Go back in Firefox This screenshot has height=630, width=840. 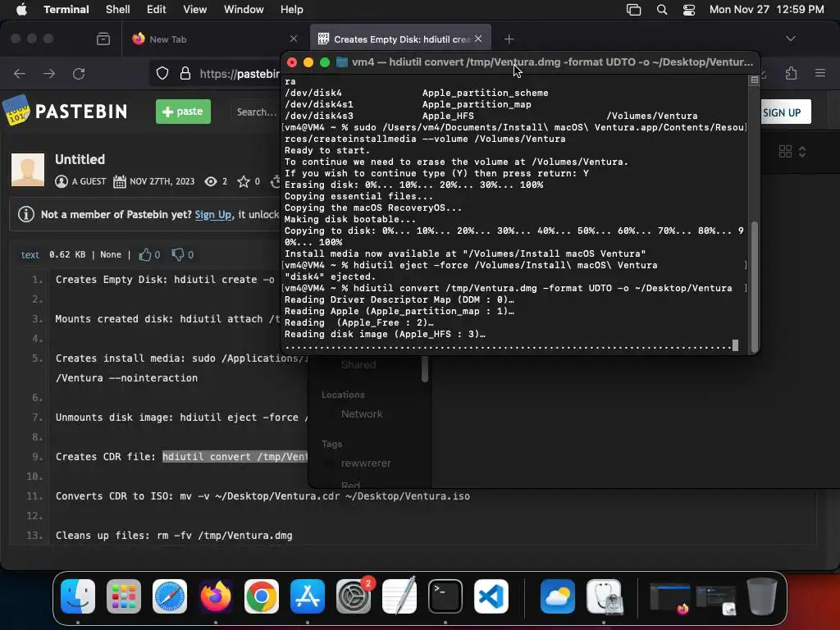(20, 73)
